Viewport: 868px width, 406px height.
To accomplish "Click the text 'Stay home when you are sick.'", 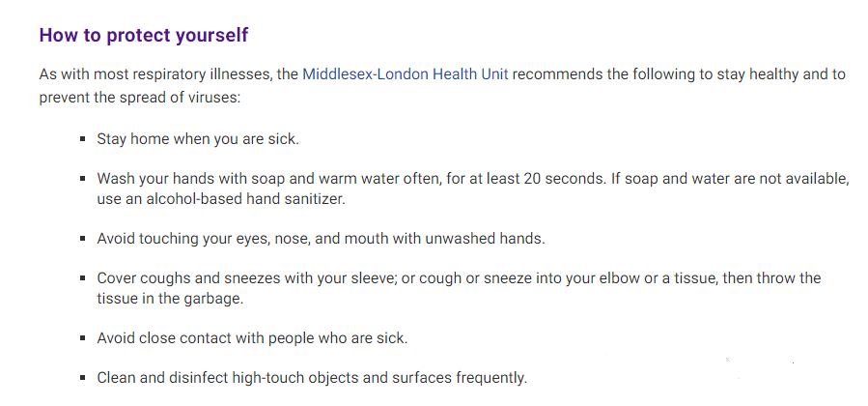I will point(198,139).
